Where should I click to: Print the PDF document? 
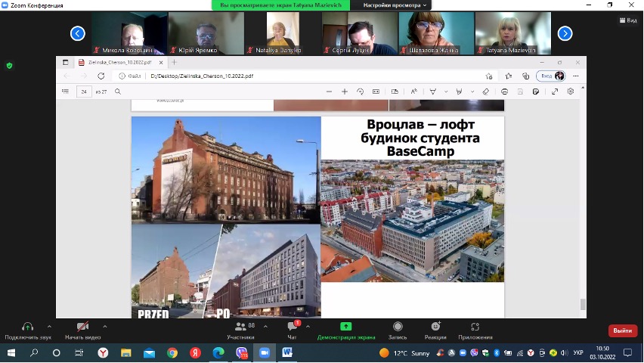pos(504,92)
